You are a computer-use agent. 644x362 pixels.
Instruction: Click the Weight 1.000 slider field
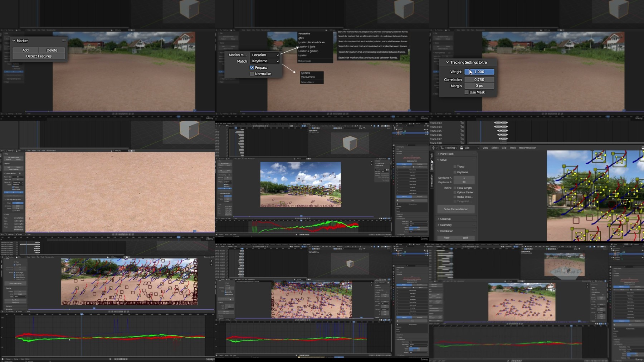(x=479, y=72)
